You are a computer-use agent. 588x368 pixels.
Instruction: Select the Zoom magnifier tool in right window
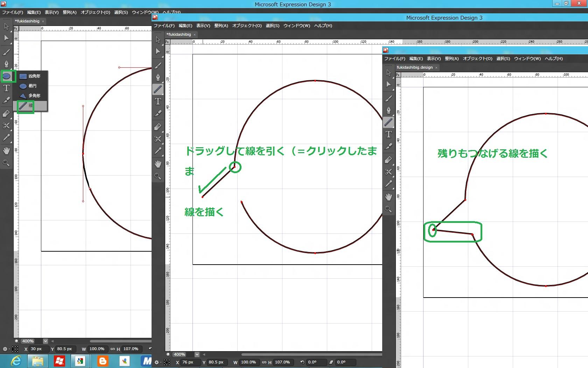click(388, 209)
